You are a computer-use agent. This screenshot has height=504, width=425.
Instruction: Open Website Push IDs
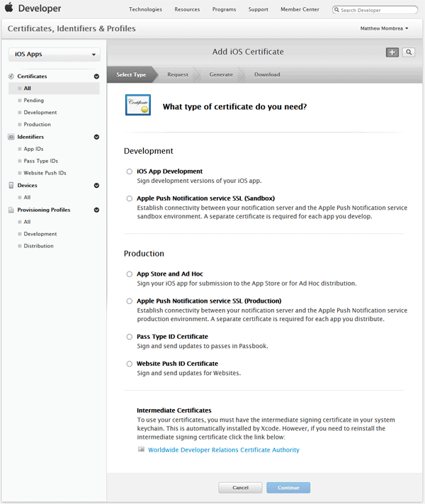[x=45, y=173]
